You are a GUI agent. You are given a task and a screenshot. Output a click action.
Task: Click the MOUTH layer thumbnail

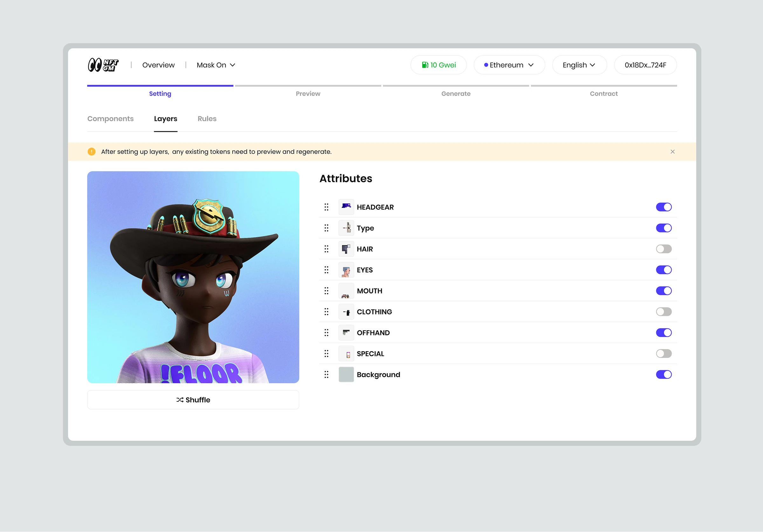click(x=346, y=291)
